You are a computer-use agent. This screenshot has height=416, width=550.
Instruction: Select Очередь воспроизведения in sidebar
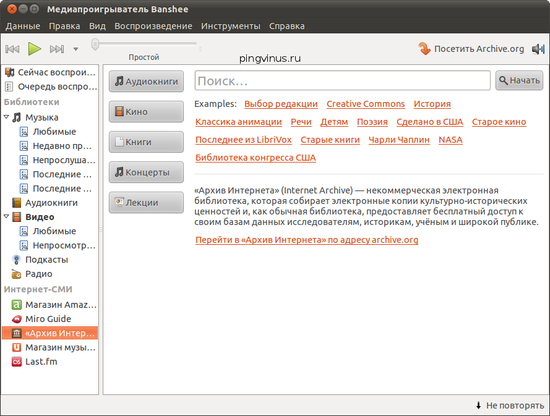(x=50, y=86)
